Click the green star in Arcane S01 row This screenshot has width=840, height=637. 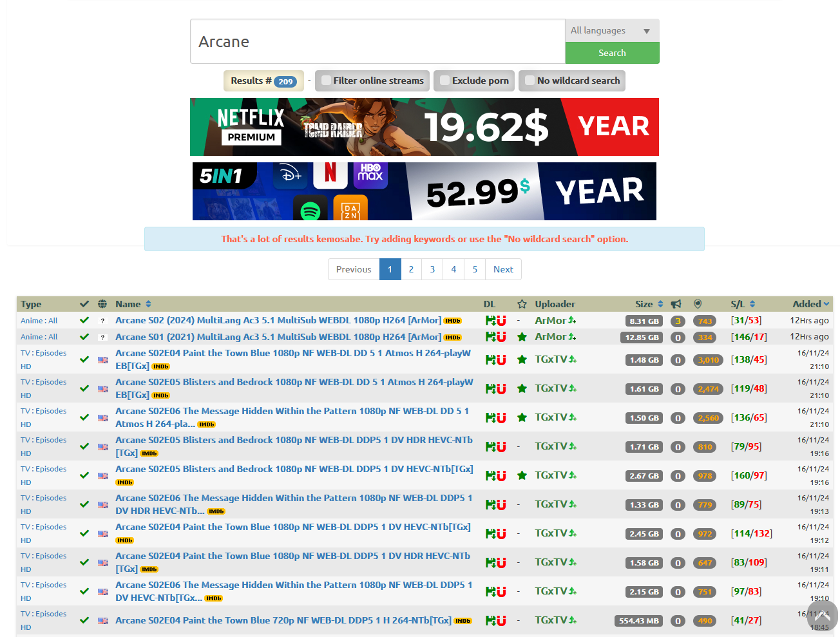(x=522, y=337)
